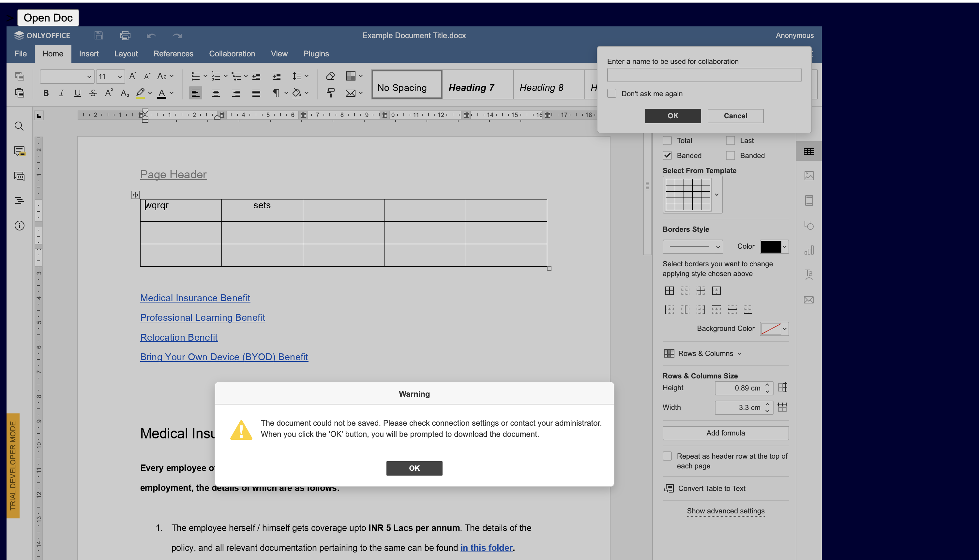Open the highlight color dropdown arrow
The height and width of the screenshot is (560, 979).
tap(150, 93)
